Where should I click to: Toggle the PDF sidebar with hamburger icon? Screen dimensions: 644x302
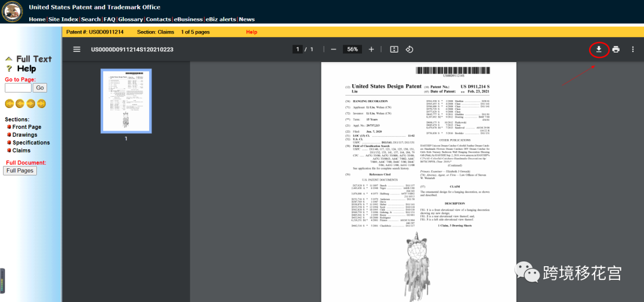77,50
